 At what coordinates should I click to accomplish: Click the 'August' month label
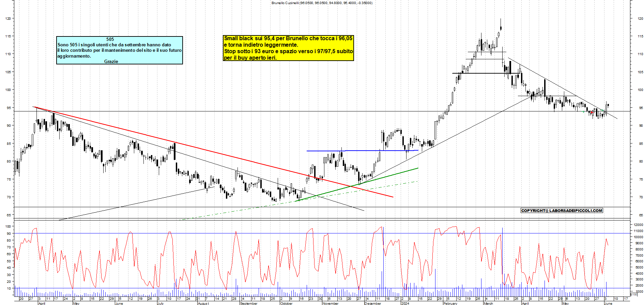(203, 303)
